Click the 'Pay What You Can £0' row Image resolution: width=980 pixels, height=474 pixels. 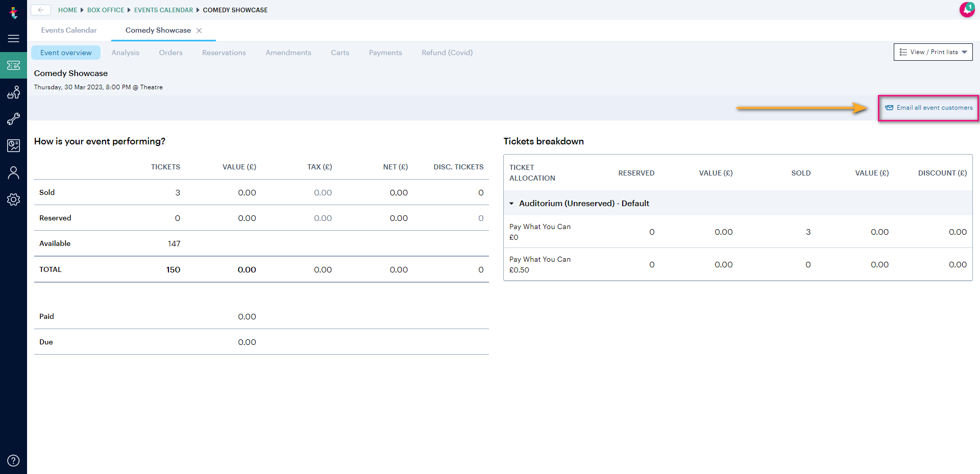(x=738, y=232)
